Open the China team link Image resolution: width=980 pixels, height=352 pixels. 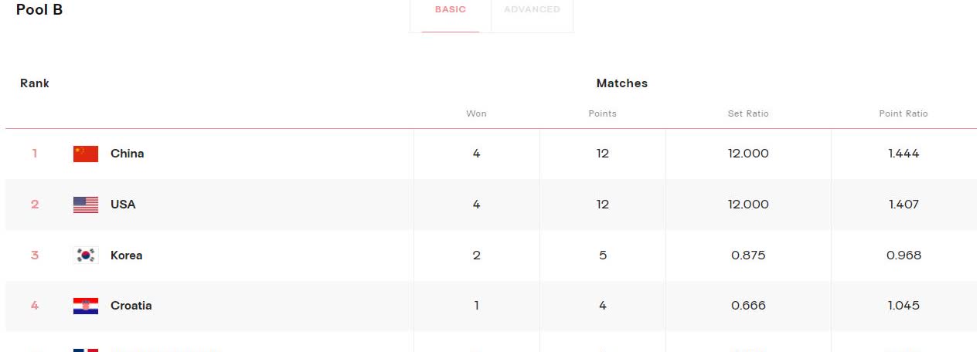pos(128,154)
